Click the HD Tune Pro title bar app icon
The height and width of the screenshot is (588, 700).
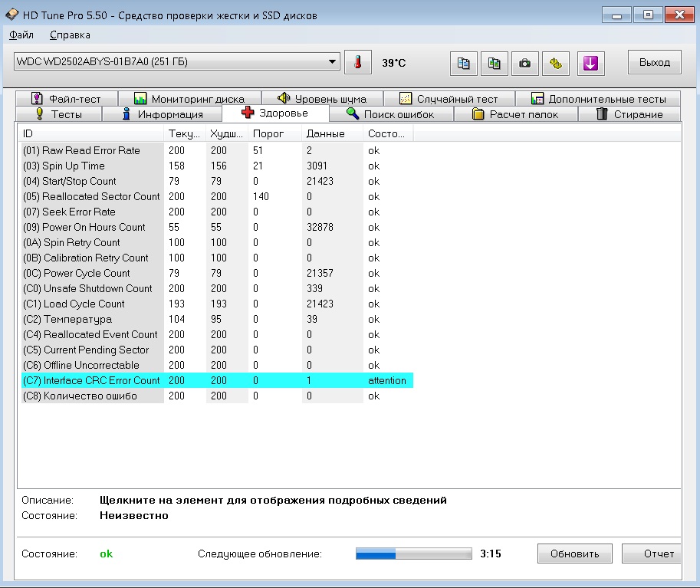point(12,15)
